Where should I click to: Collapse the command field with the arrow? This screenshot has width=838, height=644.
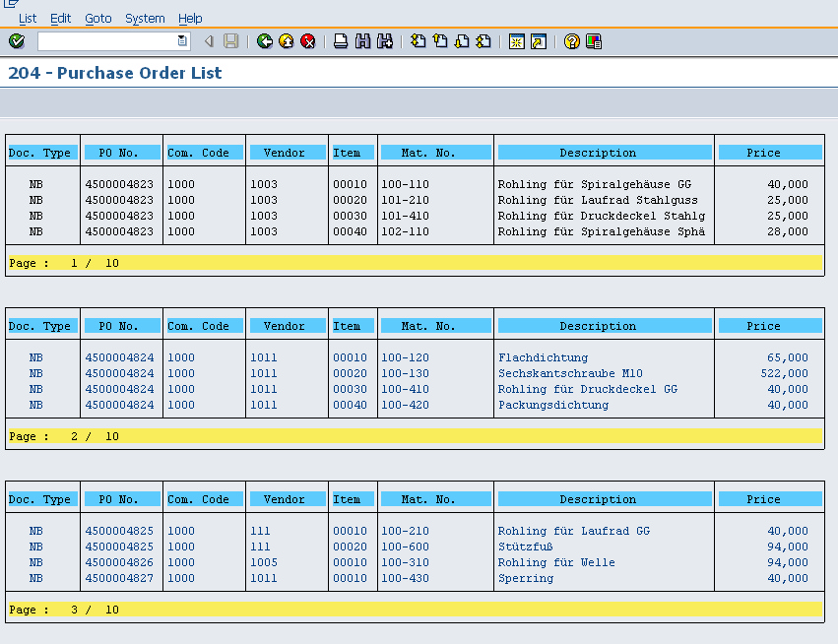(x=209, y=41)
